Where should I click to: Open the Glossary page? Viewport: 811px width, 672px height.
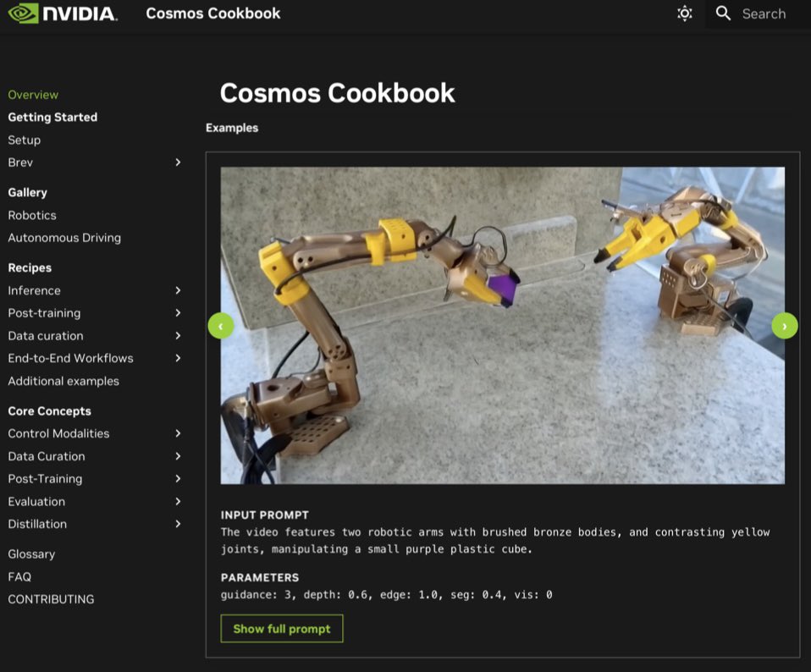pos(31,554)
